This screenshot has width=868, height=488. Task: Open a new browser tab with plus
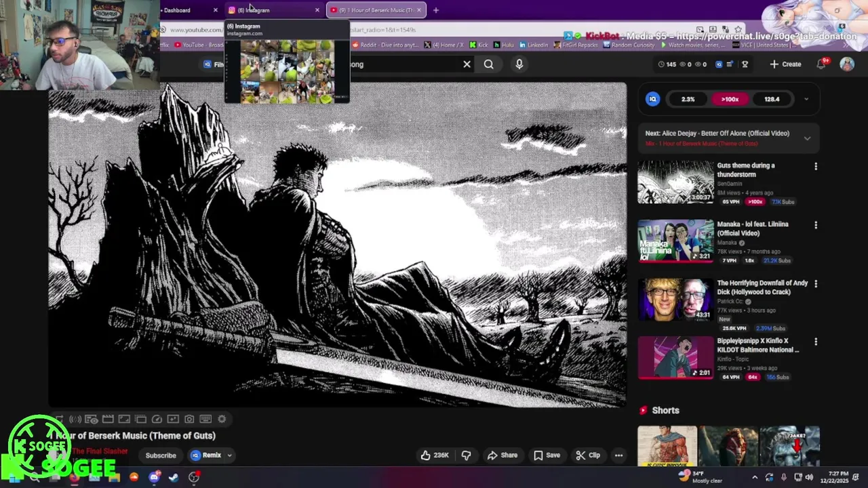(436, 10)
